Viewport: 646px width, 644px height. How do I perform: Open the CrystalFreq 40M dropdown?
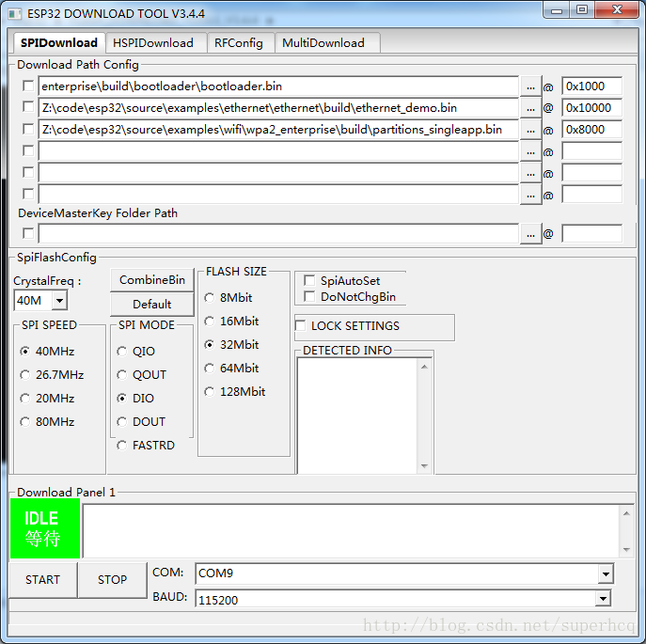coord(59,300)
